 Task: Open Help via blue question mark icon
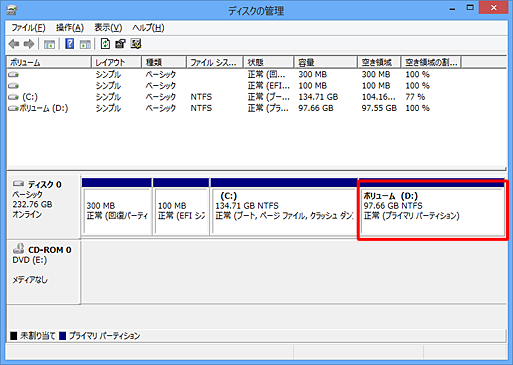click(69, 44)
